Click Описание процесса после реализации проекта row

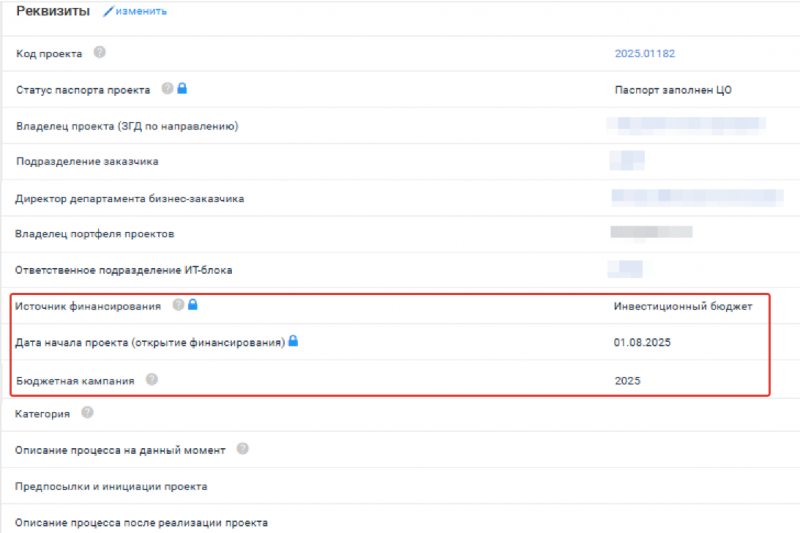141,522
